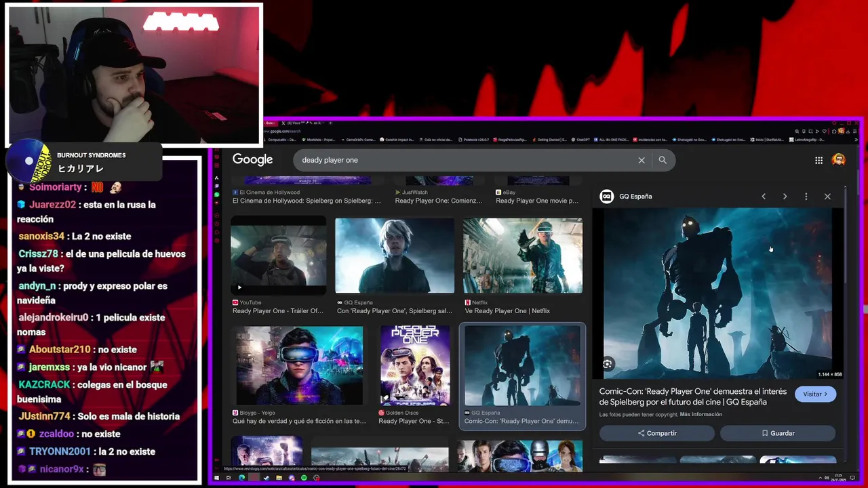Open the MegaPeliculasRip bookmark
The height and width of the screenshot is (488, 868).
click(x=510, y=140)
